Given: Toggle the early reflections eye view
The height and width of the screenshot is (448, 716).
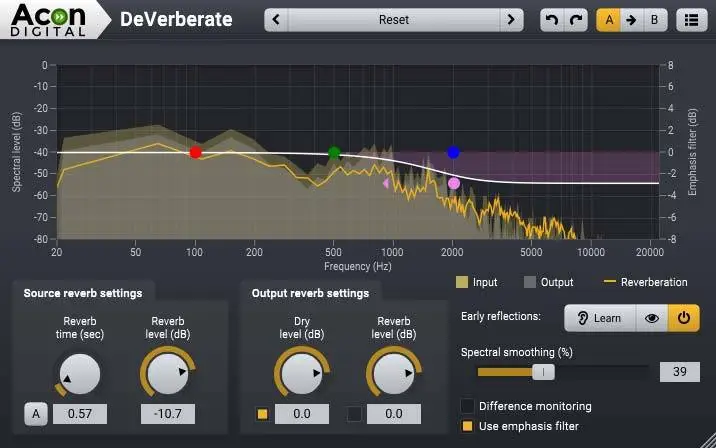Looking at the screenshot, I should pos(652,318).
